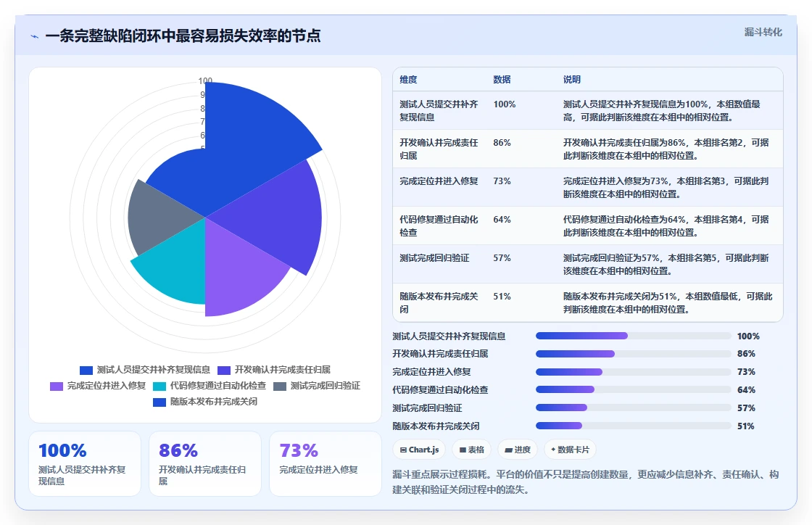This screenshot has height=525, width=812.
Task: Click the 73% value in the table
Action: (502, 181)
